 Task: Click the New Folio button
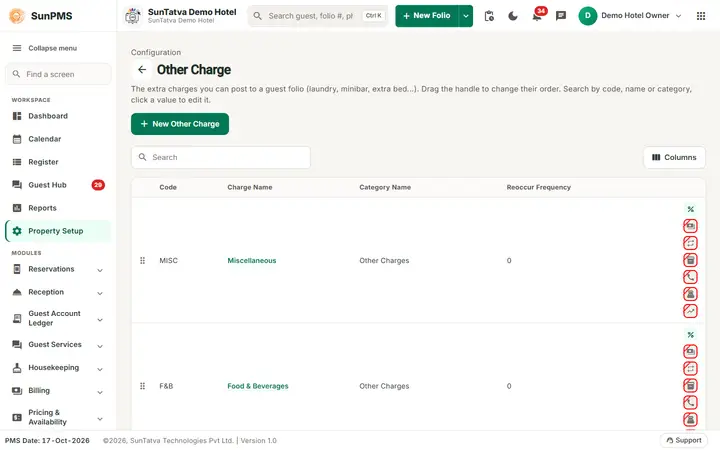(427, 16)
